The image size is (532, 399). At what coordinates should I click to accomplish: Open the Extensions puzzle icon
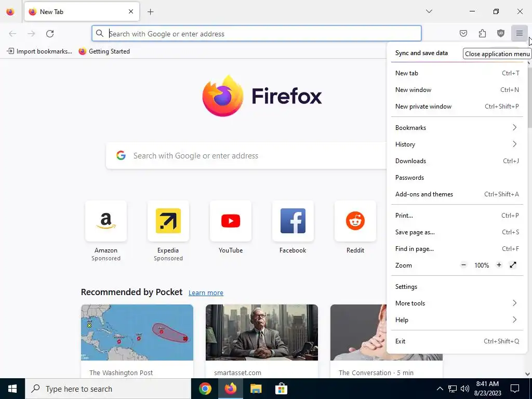482,33
